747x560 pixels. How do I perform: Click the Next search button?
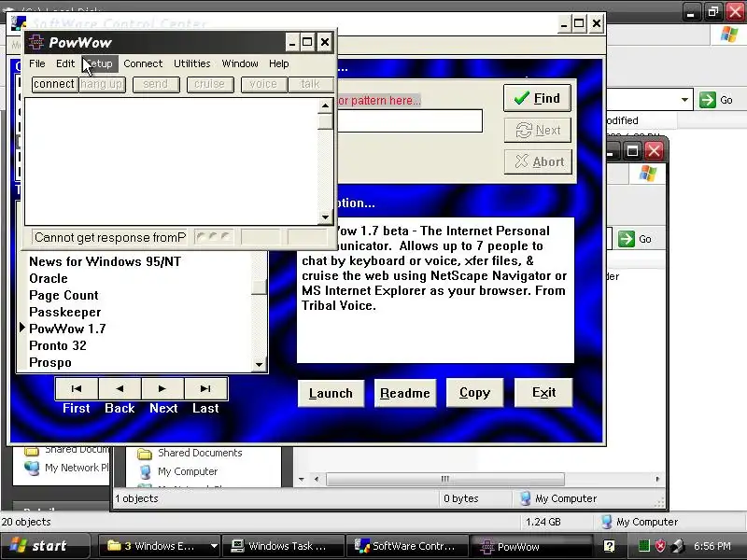pos(538,130)
